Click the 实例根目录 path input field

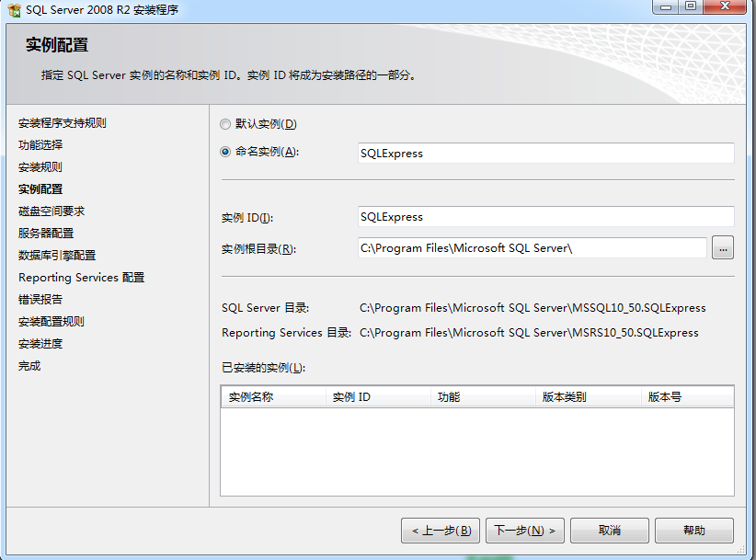[532, 247]
